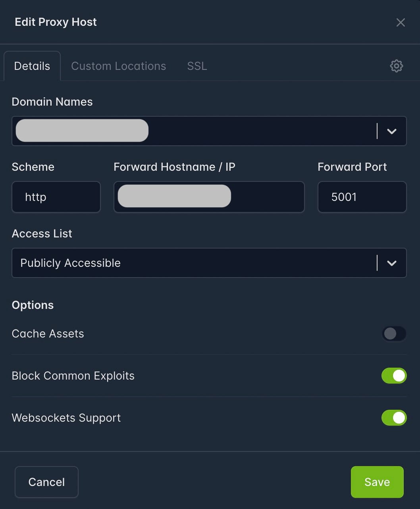Cancel editing the proxy host
This screenshot has height=509, width=420.
pyautogui.click(x=46, y=482)
